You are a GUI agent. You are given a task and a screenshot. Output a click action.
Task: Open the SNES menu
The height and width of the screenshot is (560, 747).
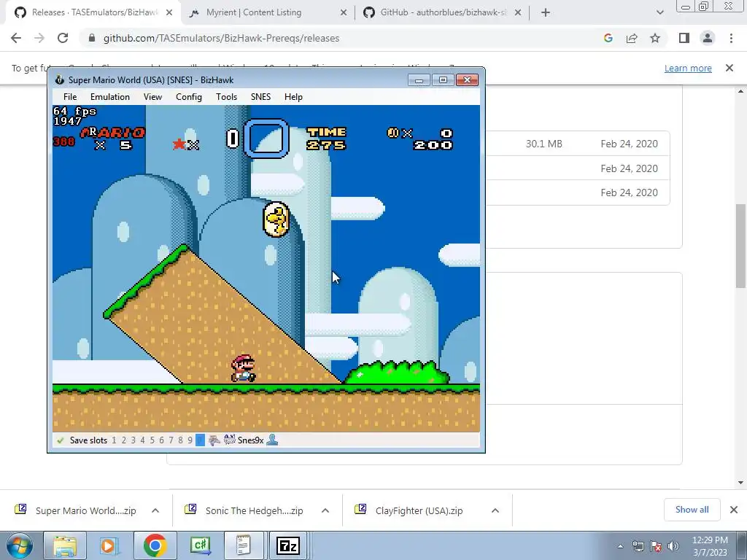pos(260,97)
